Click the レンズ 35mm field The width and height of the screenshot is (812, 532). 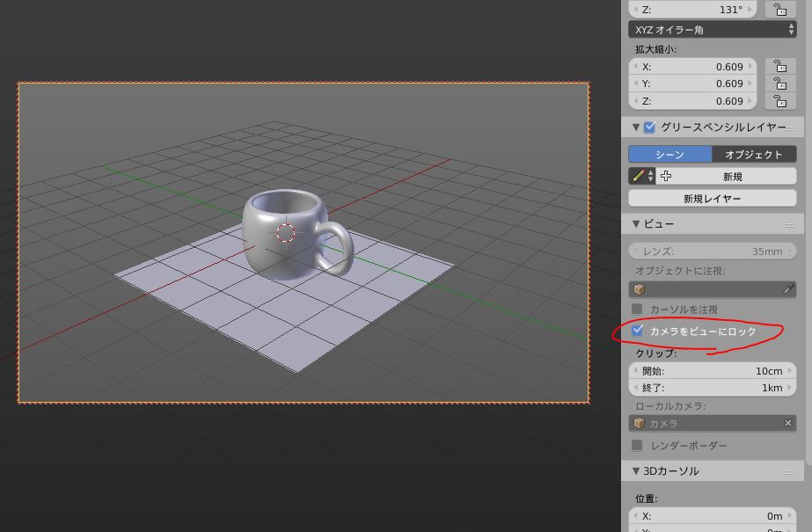point(712,251)
